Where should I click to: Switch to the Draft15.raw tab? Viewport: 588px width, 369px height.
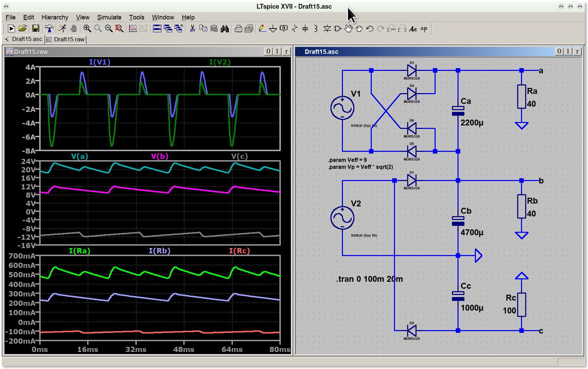click(66, 39)
